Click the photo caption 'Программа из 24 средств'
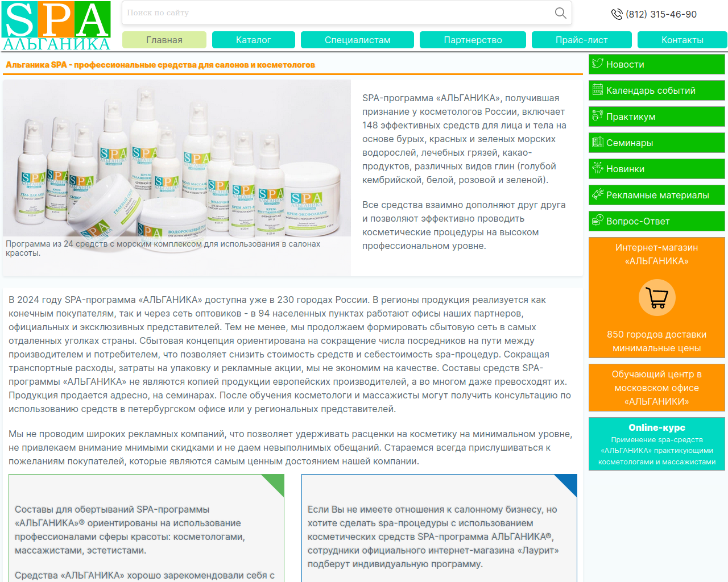 [x=163, y=248]
